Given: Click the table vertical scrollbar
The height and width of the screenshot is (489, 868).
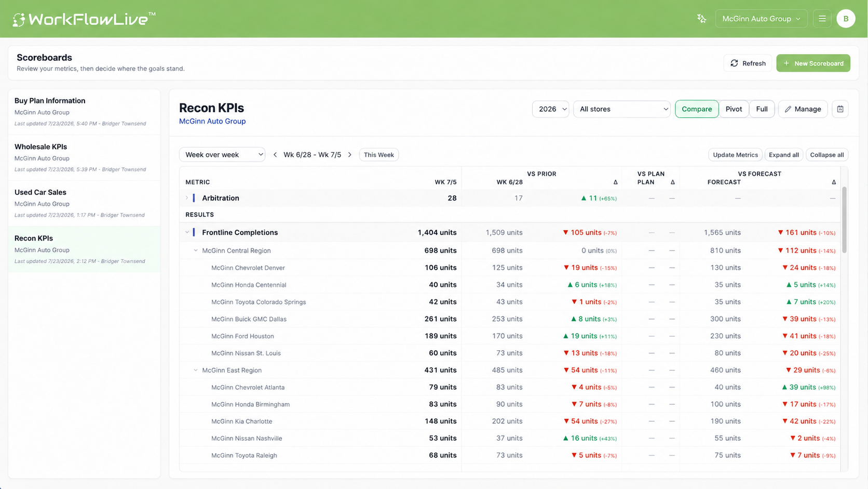Looking at the screenshot, I should 844,220.
